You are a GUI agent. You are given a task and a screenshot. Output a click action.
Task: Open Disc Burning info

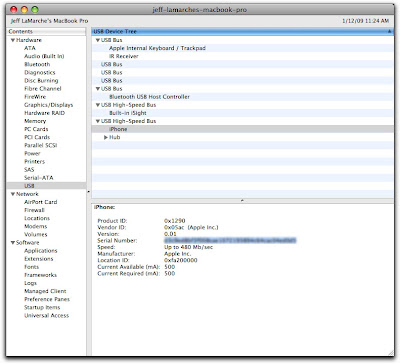click(41, 81)
